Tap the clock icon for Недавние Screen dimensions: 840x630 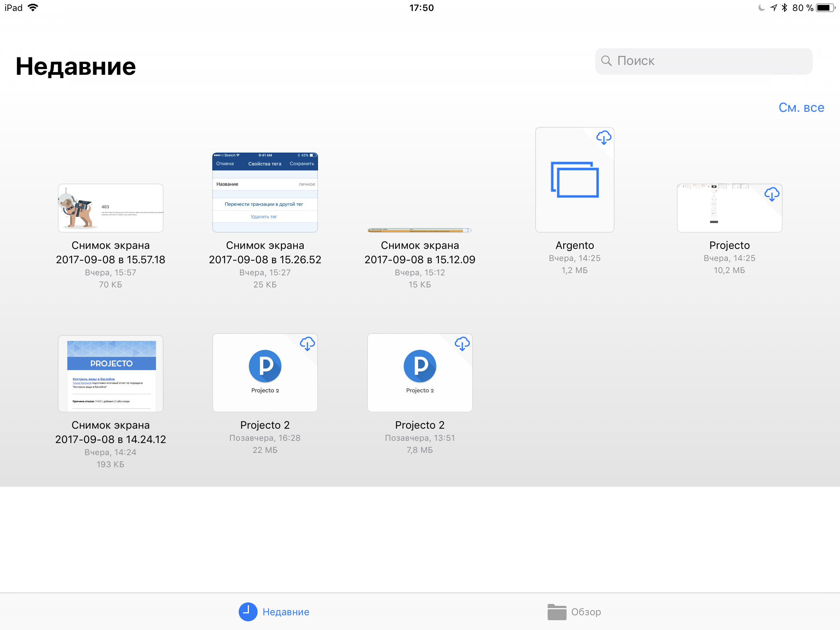click(x=248, y=612)
